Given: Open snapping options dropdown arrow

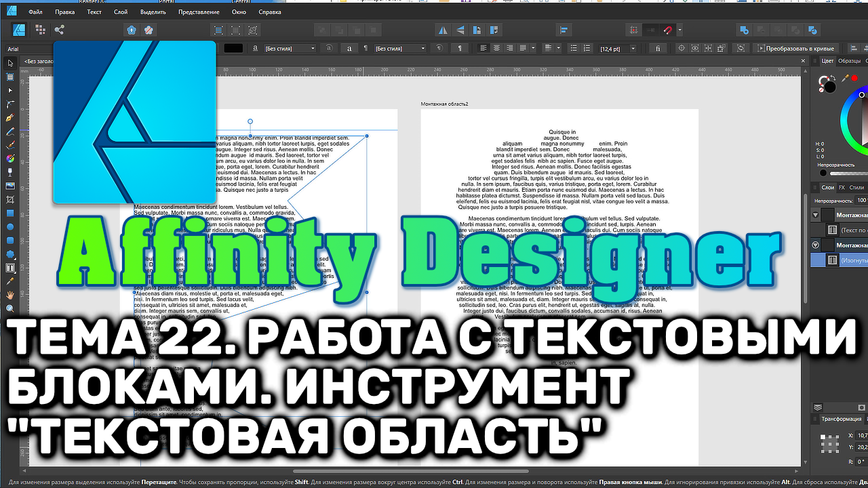Looking at the screenshot, I should [x=679, y=30].
